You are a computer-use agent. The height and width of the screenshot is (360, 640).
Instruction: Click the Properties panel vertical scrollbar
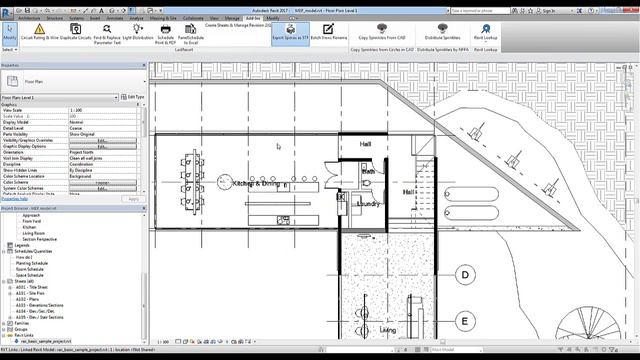(x=144, y=122)
